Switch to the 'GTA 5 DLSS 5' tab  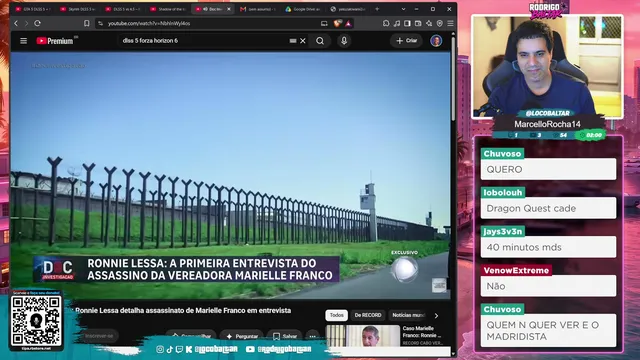click(33, 9)
